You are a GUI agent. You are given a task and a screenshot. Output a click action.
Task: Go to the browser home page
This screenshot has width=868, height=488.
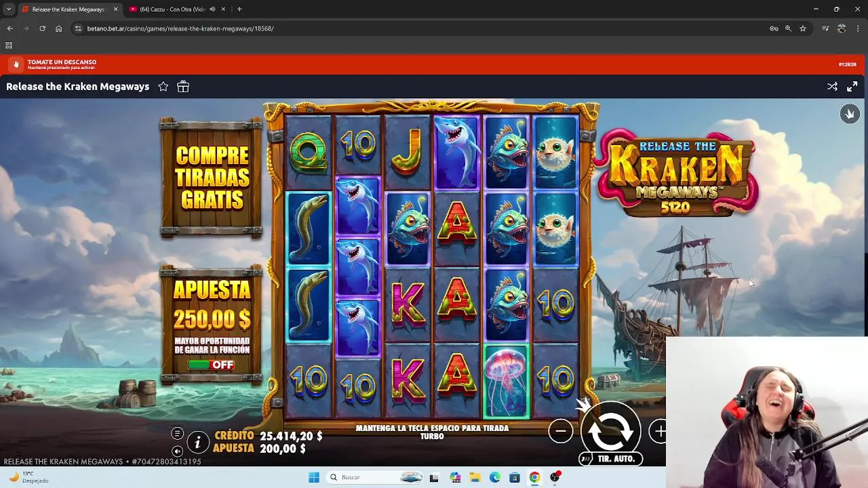(x=59, y=28)
